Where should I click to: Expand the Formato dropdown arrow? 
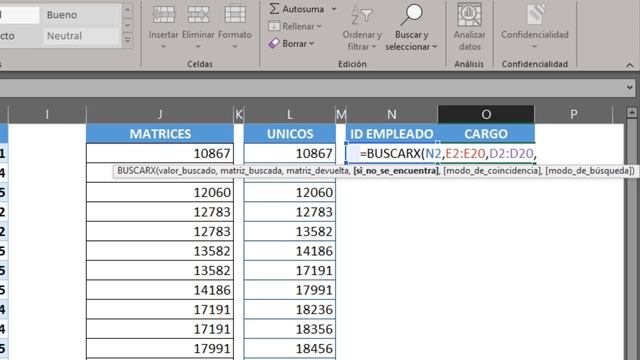pyautogui.click(x=235, y=47)
